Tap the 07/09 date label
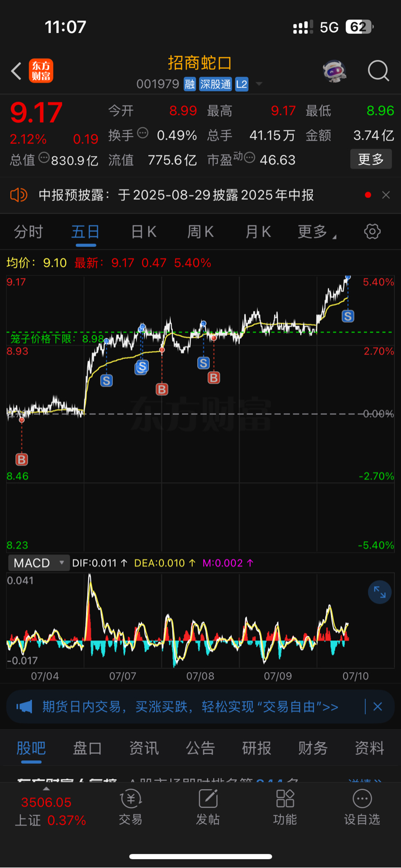 (278, 676)
